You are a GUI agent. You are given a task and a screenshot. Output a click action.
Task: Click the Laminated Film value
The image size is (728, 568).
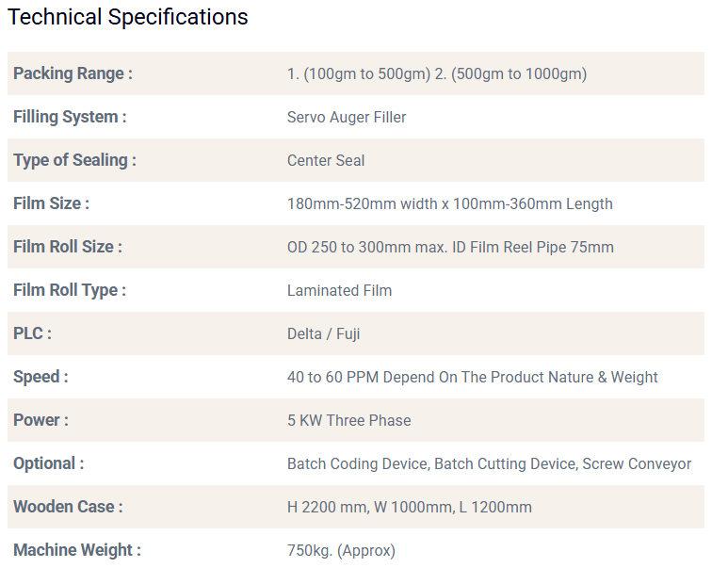tap(339, 290)
